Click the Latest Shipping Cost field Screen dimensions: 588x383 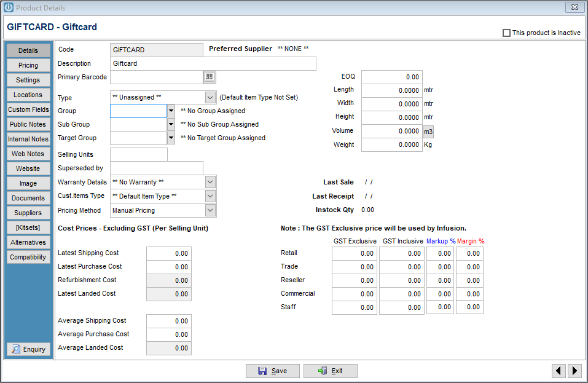pos(169,253)
